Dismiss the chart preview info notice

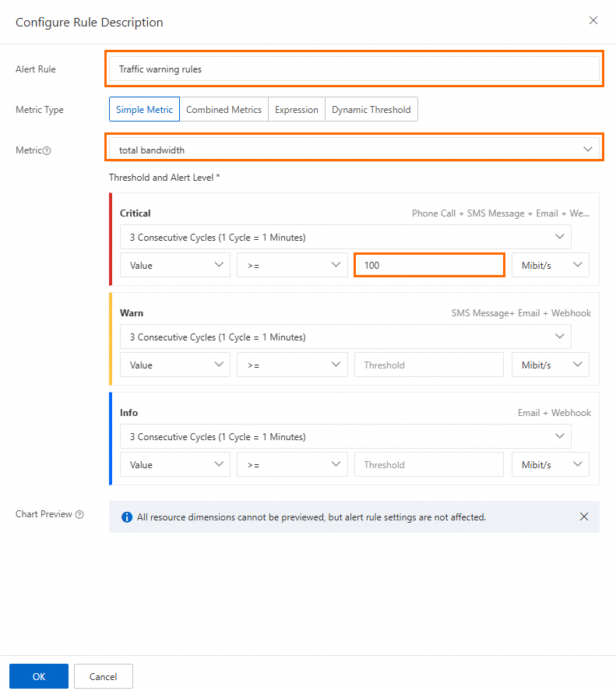pyautogui.click(x=584, y=516)
